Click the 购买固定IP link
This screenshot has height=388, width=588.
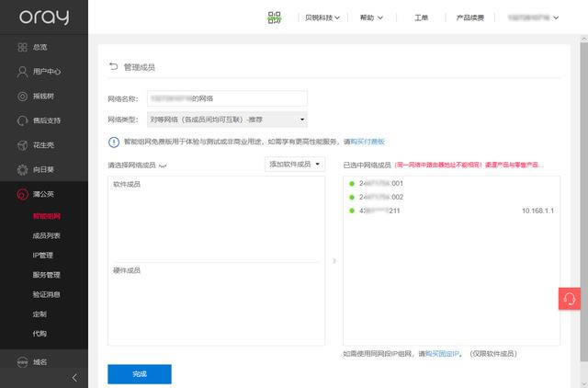point(442,353)
